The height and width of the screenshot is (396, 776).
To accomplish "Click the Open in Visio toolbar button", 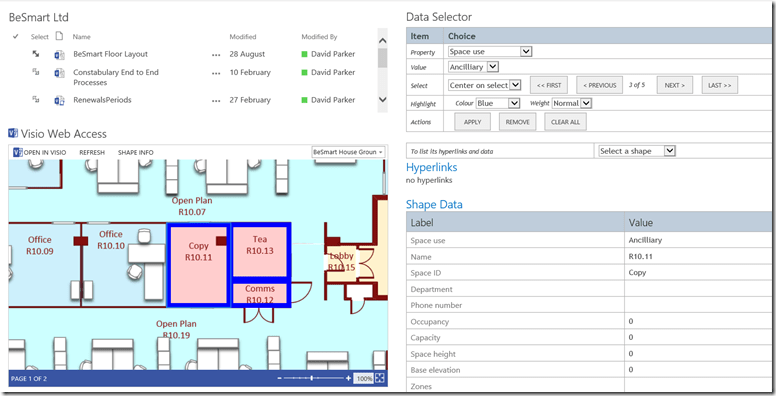I will click(40, 152).
